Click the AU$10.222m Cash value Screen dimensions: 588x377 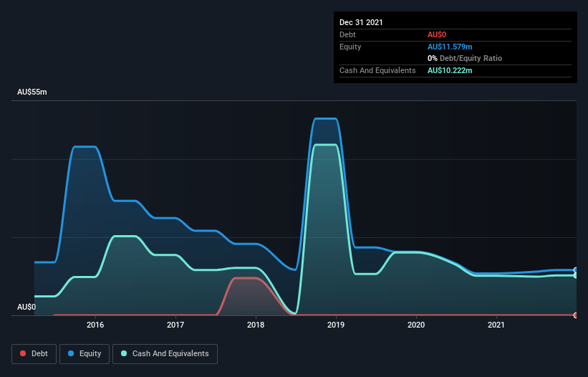pyautogui.click(x=450, y=70)
